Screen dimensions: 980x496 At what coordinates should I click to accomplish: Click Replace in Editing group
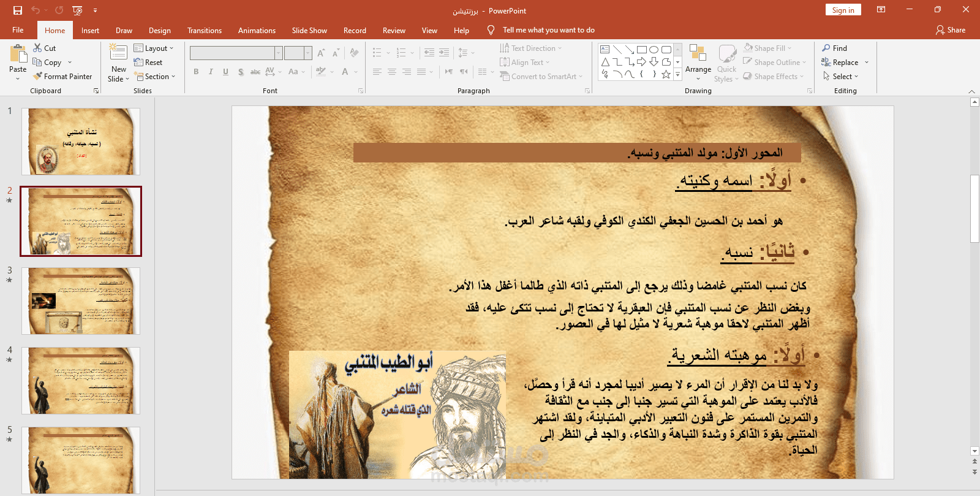tap(840, 62)
